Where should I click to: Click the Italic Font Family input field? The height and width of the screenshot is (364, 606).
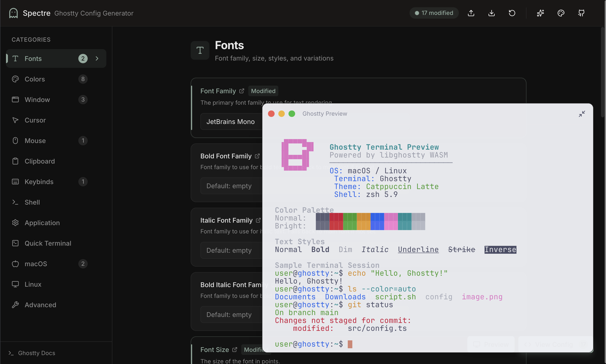231,250
